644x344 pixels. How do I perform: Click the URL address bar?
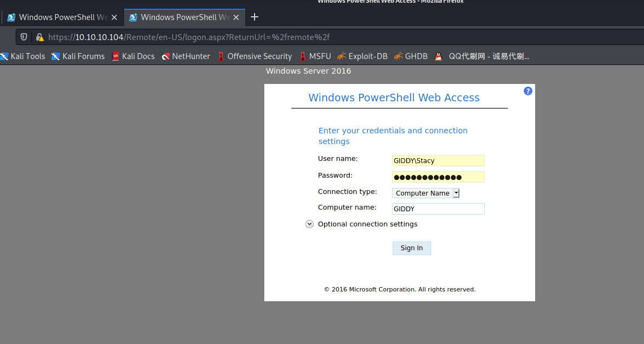point(329,37)
